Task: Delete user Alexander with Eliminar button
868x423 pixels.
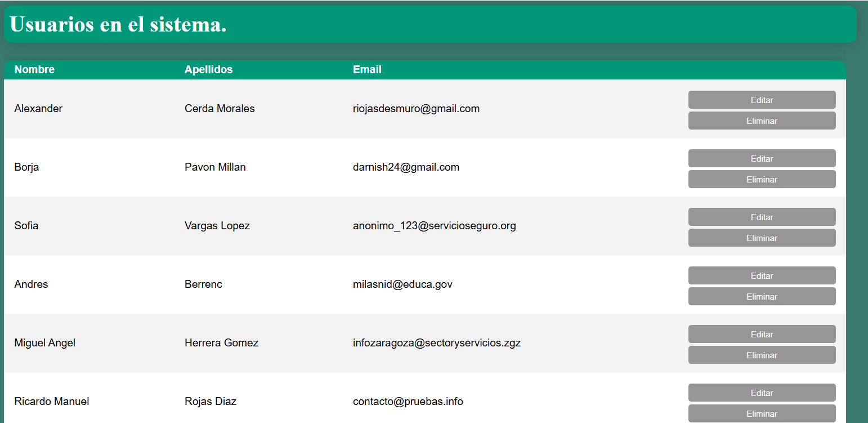Action: pos(762,121)
